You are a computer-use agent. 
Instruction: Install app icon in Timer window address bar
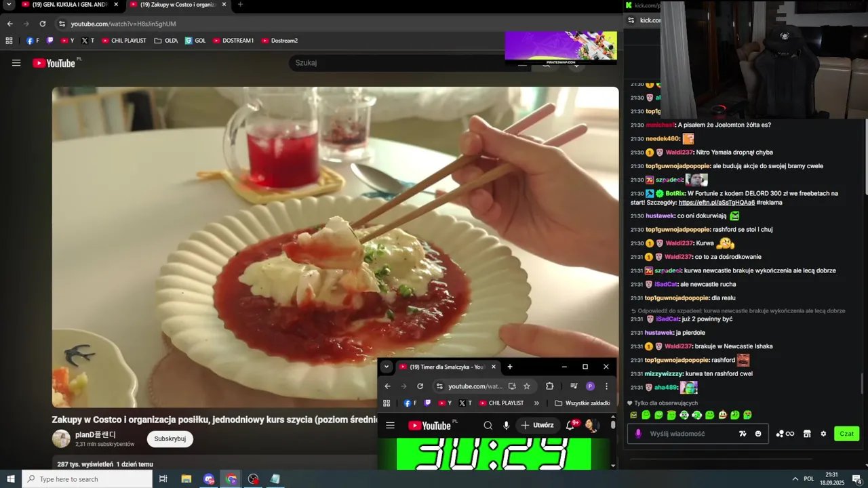pos(512,386)
